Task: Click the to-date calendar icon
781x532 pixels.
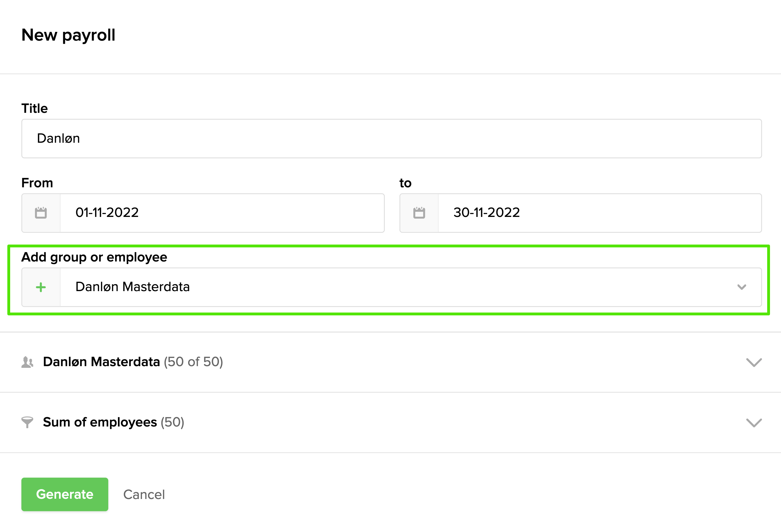Action: [419, 213]
